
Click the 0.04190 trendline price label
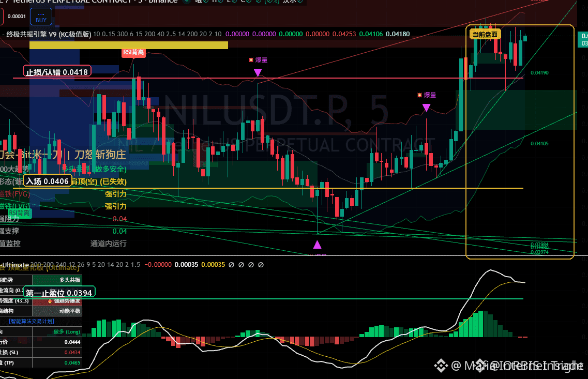tap(539, 73)
